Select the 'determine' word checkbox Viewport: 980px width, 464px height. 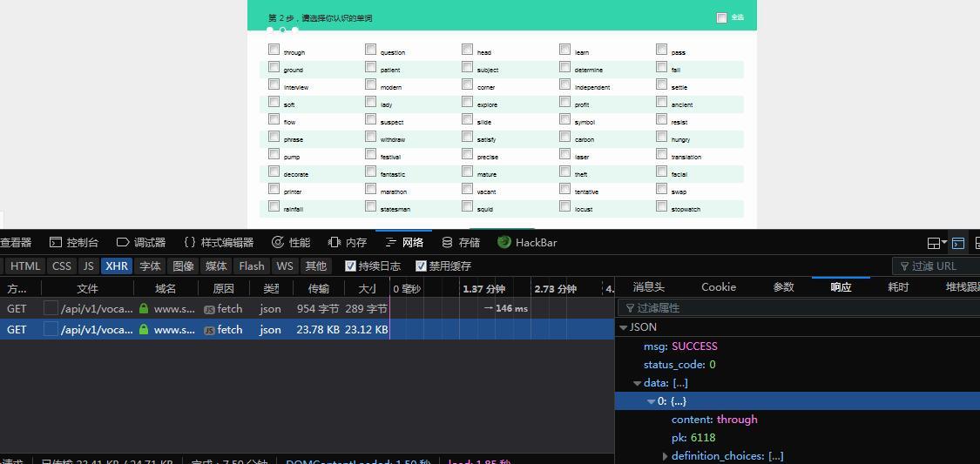click(x=565, y=66)
